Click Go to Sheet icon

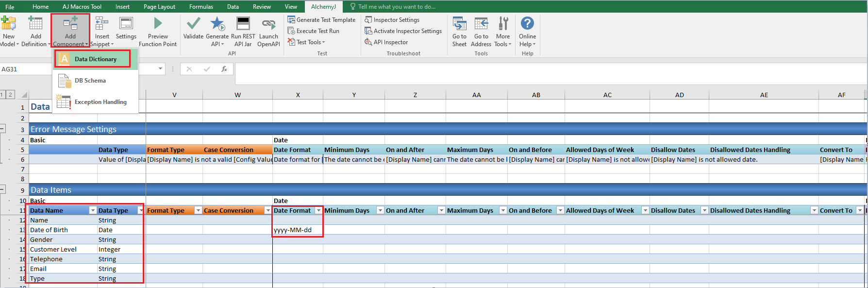tap(459, 24)
